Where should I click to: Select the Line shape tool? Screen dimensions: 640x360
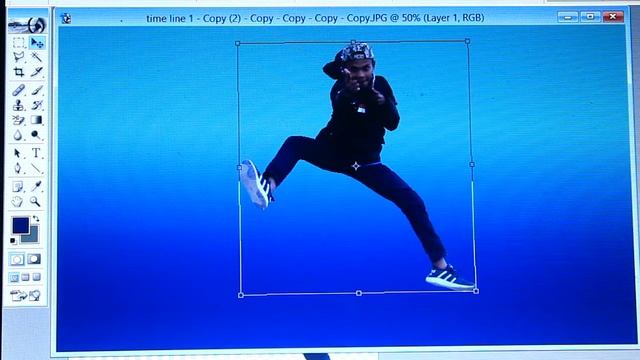tap(36, 168)
